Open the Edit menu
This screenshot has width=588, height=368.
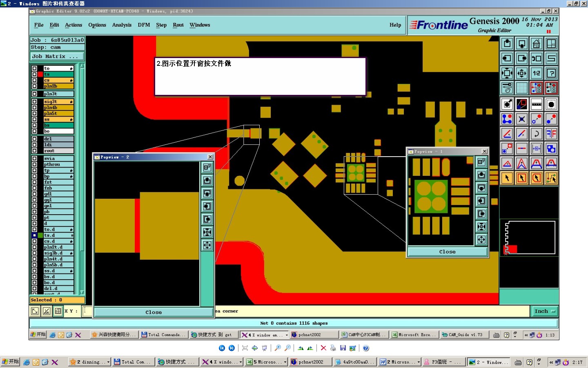point(54,25)
